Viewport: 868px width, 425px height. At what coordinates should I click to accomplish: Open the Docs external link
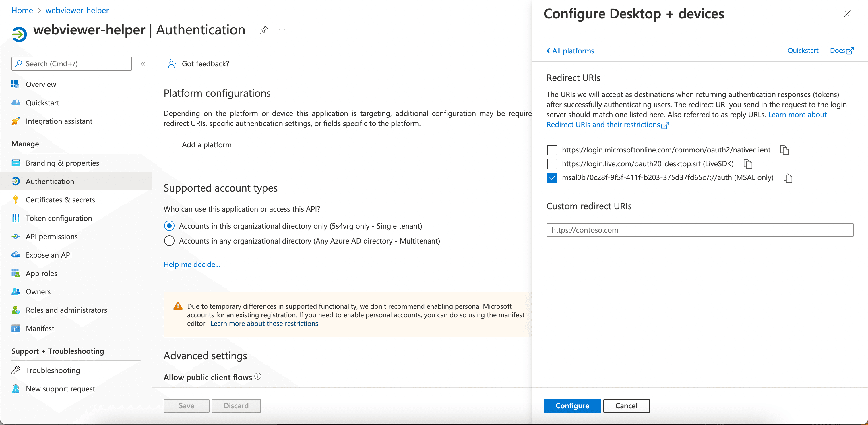[841, 51]
